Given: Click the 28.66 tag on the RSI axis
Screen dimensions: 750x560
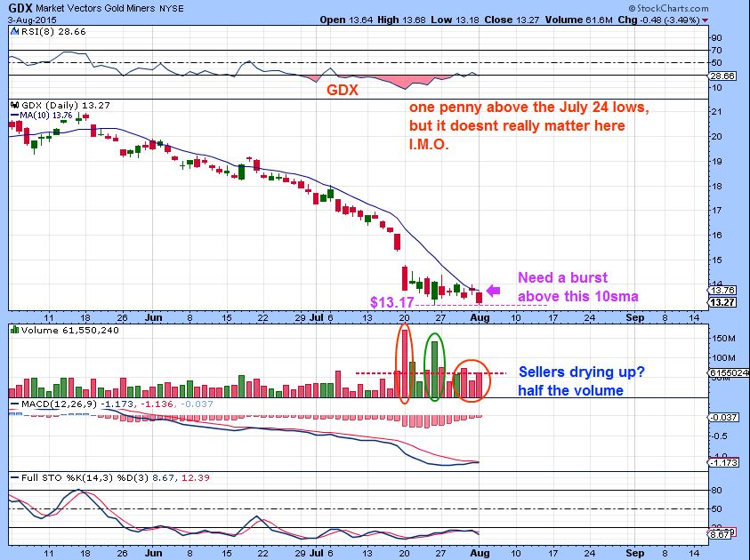Looking at the screenshot, I should (722, 76).
